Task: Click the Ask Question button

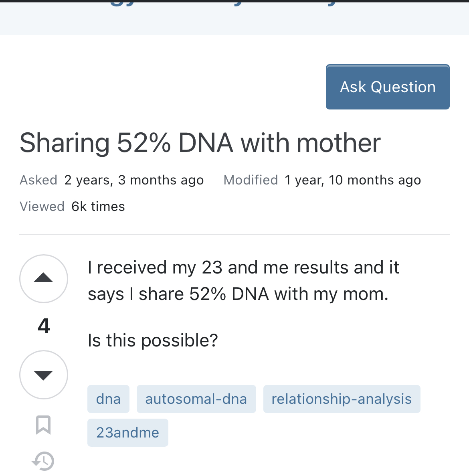Action: pos(388,87)
